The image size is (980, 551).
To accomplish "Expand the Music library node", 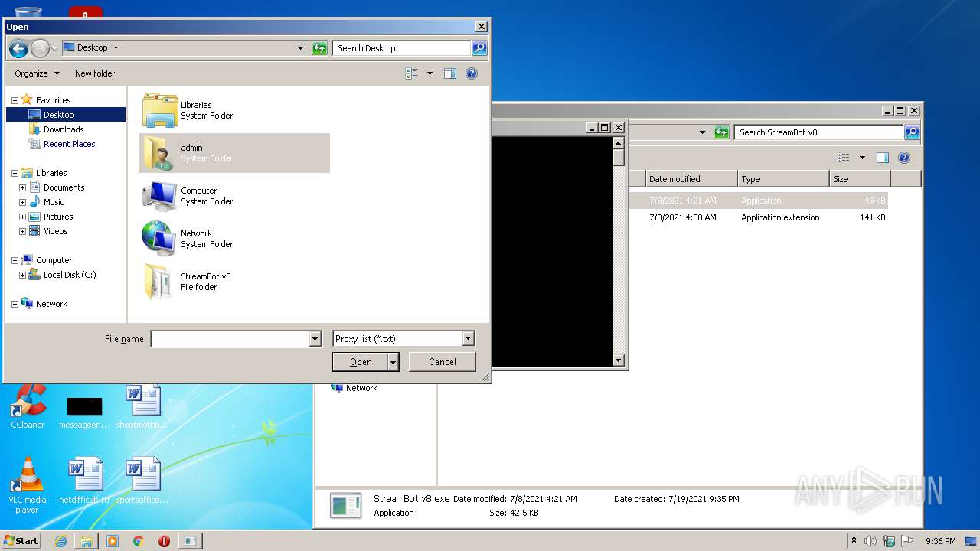I will [x=22, y=202].
